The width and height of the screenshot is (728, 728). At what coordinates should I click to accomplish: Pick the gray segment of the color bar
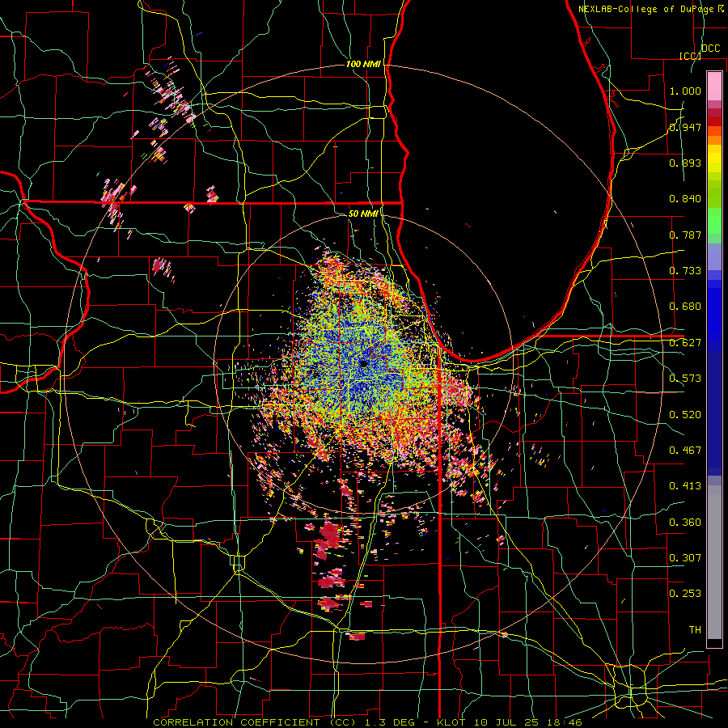[714, 562]
